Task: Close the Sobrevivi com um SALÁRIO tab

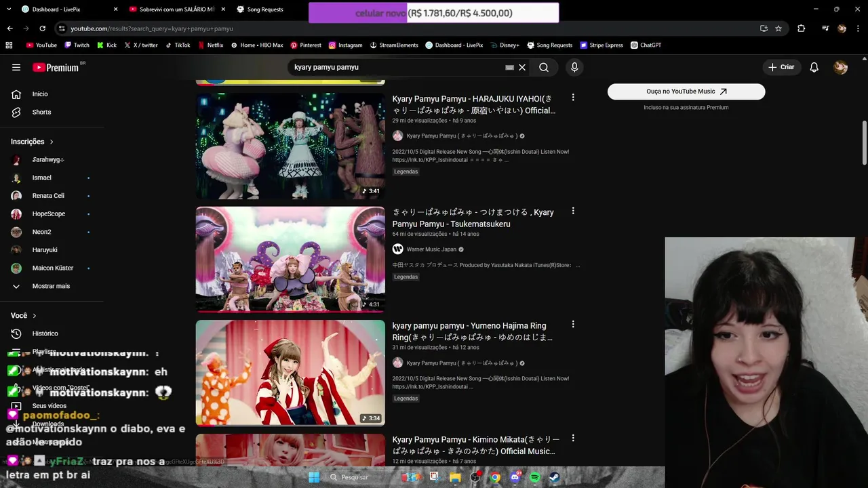Action: coord(223,9)
